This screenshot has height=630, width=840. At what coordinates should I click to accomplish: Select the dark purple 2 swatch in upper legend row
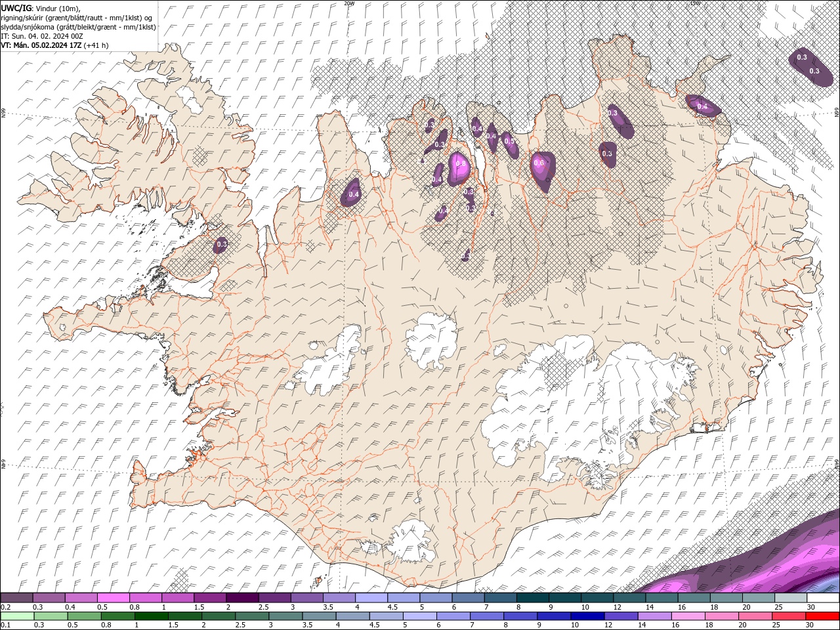coord(242,598)
